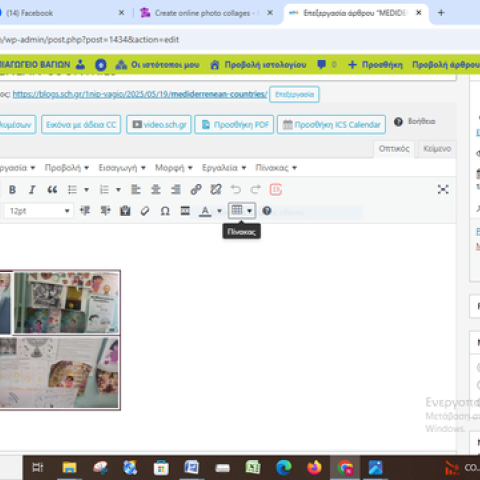Expand the table button dropdown arrow

[249, 211]
